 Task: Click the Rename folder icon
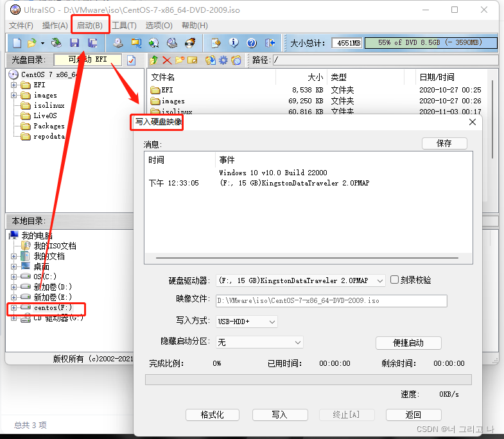click(192, 60)
